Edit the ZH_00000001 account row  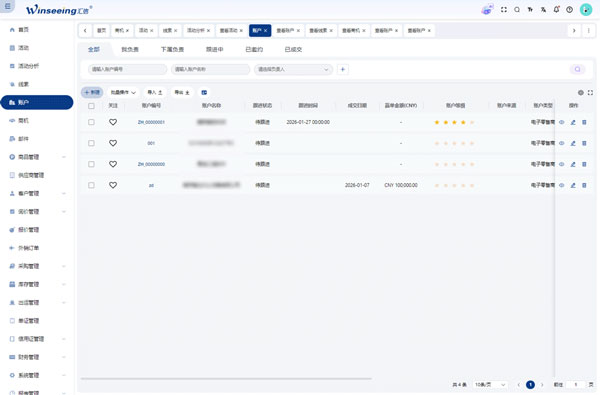click(573, 122)
